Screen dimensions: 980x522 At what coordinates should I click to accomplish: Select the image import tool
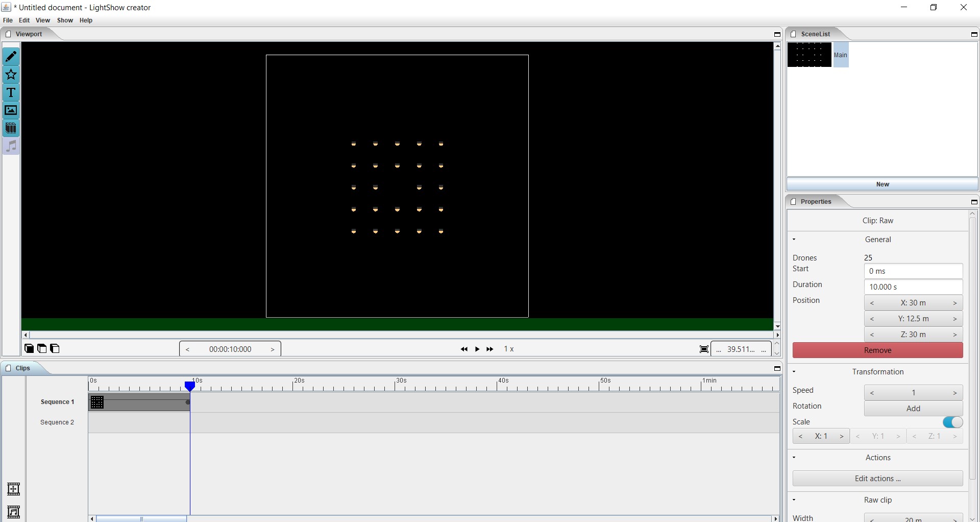(11, 110)
